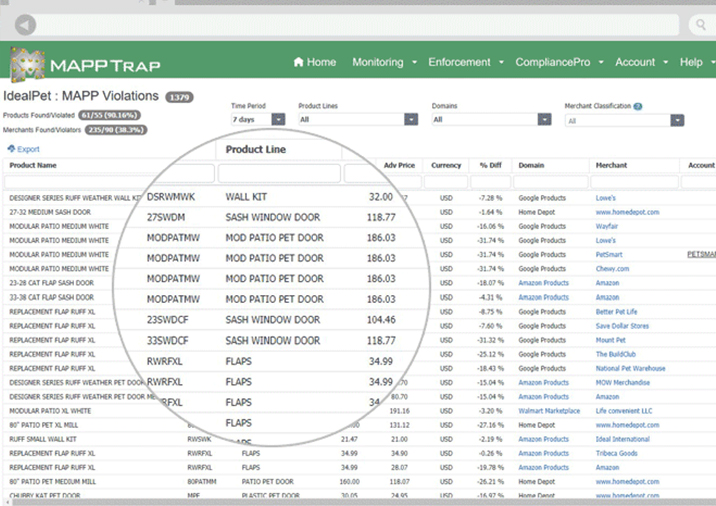This screenshot has height=506, width=716.
Task: Click the horizontal scrollbar at table bottom
Action: 361,502
